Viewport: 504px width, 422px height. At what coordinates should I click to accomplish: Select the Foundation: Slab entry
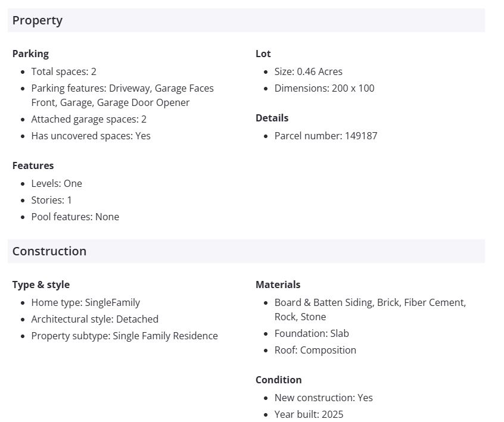(x=312, y=333)
